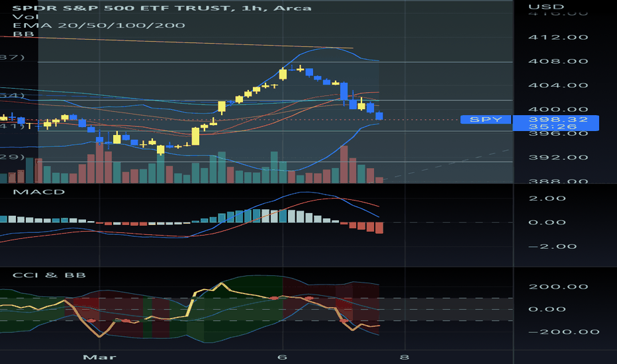Click the 398.32 current price label
The height and width of the screenshot is (364, 617).
(558, 119)
